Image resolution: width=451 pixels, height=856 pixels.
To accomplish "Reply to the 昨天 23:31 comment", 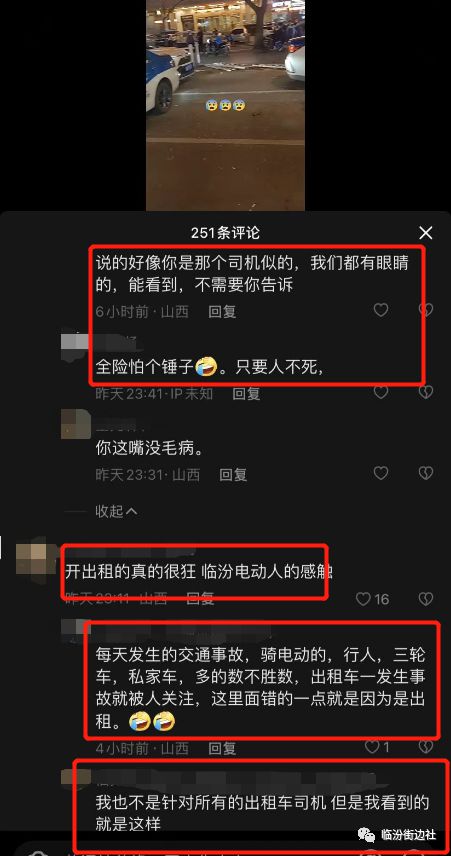I will point(234,474).
